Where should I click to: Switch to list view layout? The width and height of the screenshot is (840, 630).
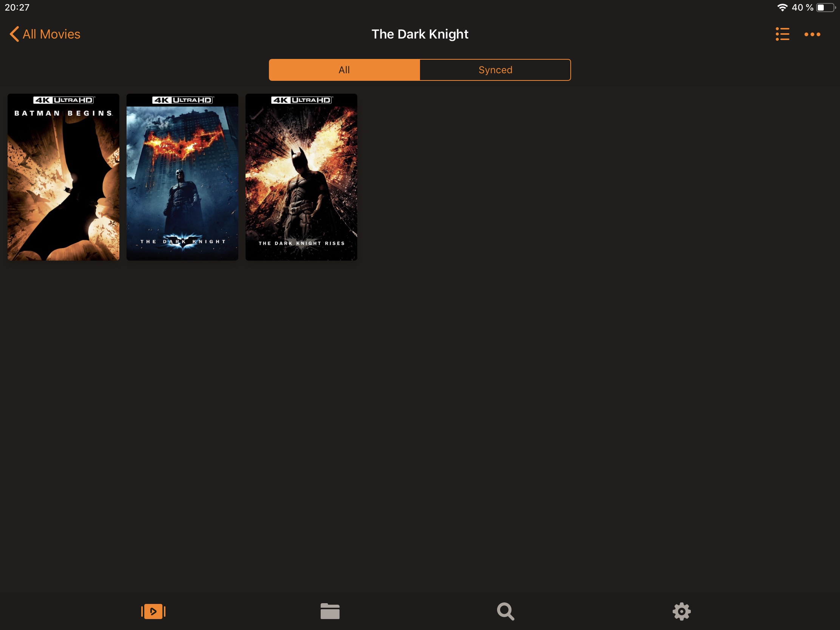(782, 34)
